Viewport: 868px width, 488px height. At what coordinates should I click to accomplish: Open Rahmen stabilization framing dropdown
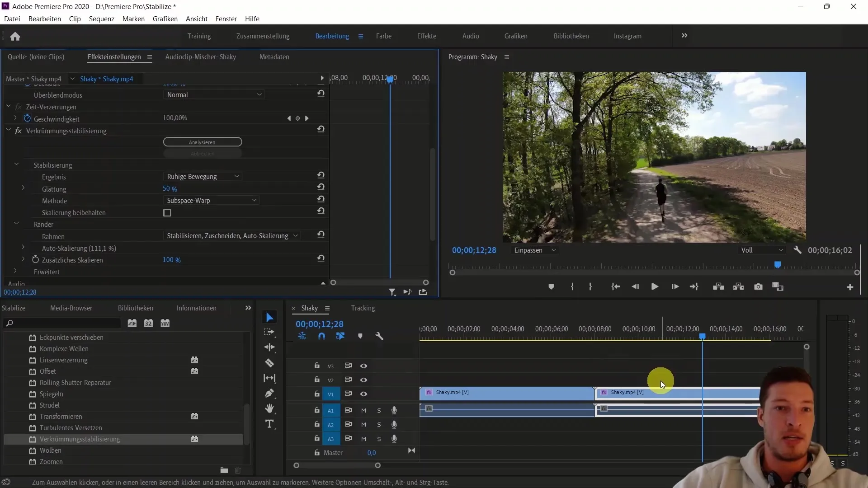tap(232, 236)
